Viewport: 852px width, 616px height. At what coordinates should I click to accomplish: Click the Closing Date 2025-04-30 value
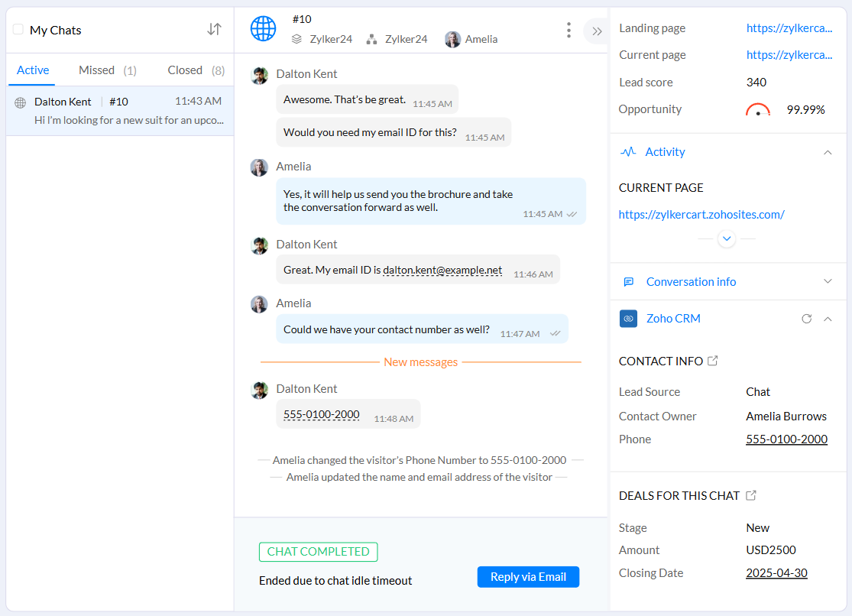[776, 573]
